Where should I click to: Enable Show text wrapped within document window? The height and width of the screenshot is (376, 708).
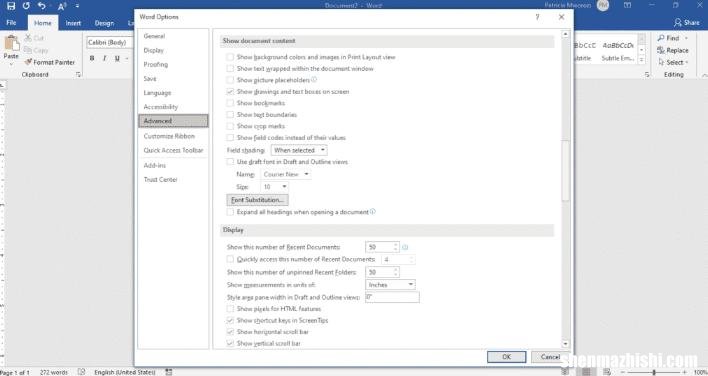click(x=230, y=69)
